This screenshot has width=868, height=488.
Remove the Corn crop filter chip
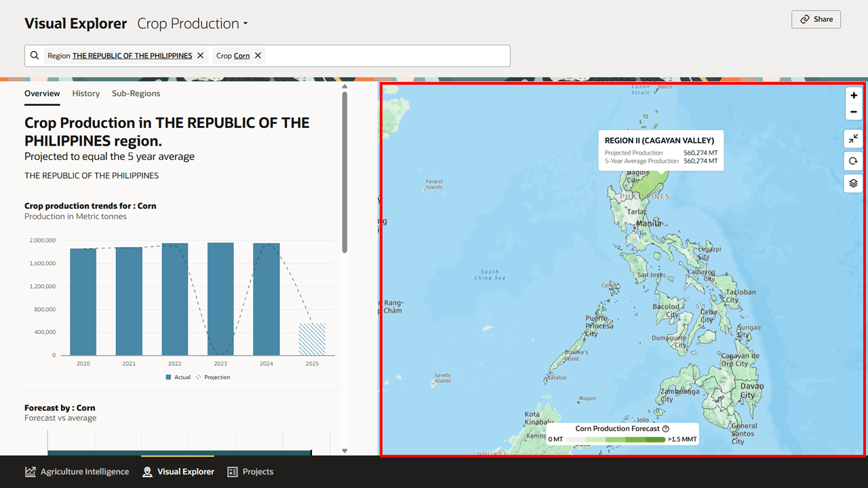(x=256, y=56)
